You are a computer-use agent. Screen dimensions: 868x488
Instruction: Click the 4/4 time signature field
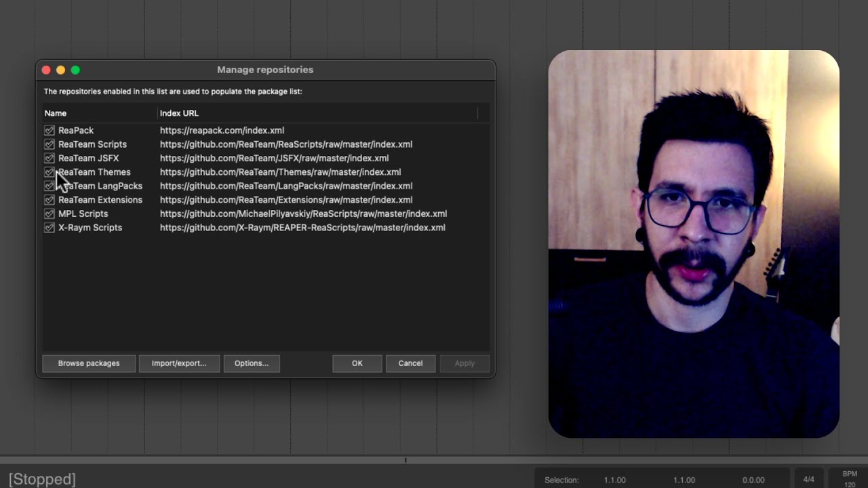click(809, 480)
